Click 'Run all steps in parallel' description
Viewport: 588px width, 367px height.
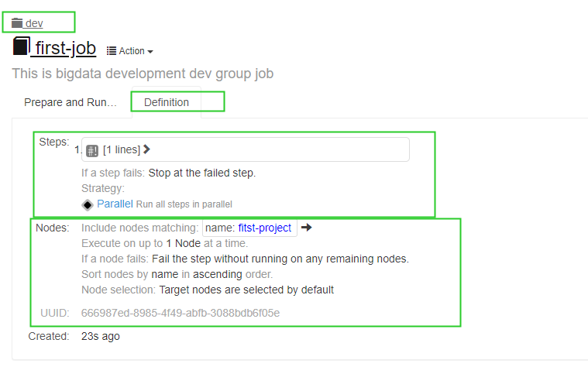pos(184,204)
